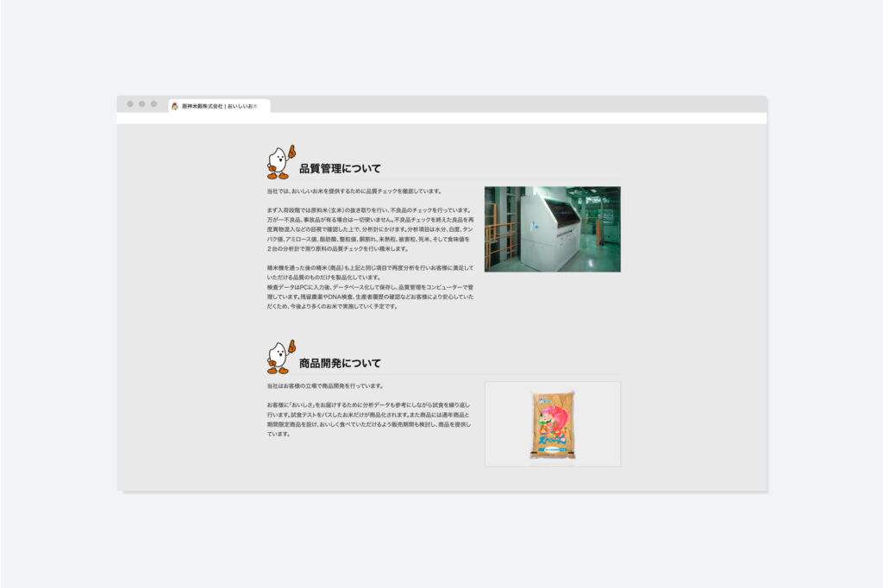Image resolution: width=883 pixels, height=588 pixels.
Task: Click the first gray window control dot
Action: point(130,104)
